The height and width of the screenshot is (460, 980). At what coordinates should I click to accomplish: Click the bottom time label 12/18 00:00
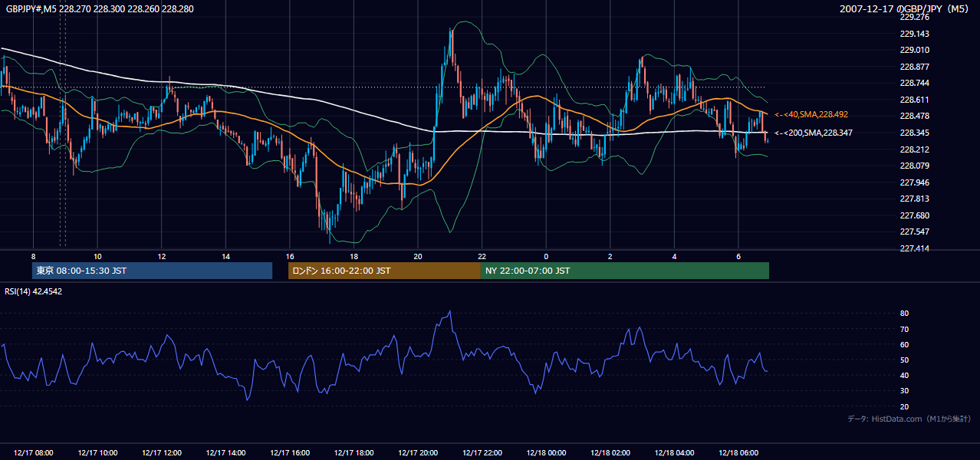pos(546,453)
